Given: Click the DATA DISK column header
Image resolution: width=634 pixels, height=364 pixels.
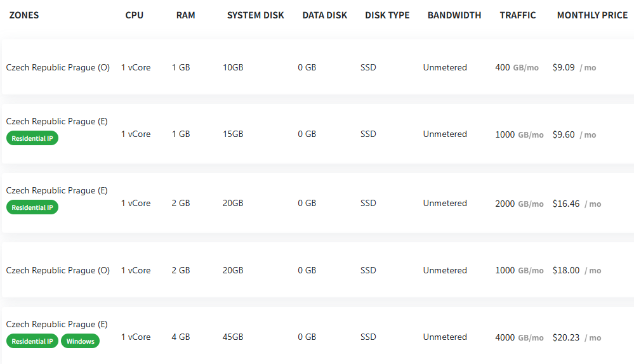Looking at the screenshot, I should tap(325, 15).
